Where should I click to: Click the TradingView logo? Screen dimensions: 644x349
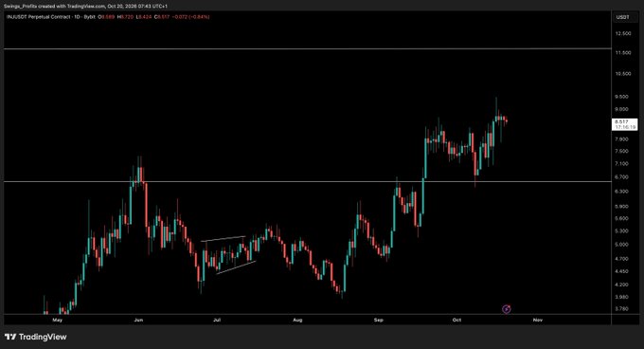(35, 337)
